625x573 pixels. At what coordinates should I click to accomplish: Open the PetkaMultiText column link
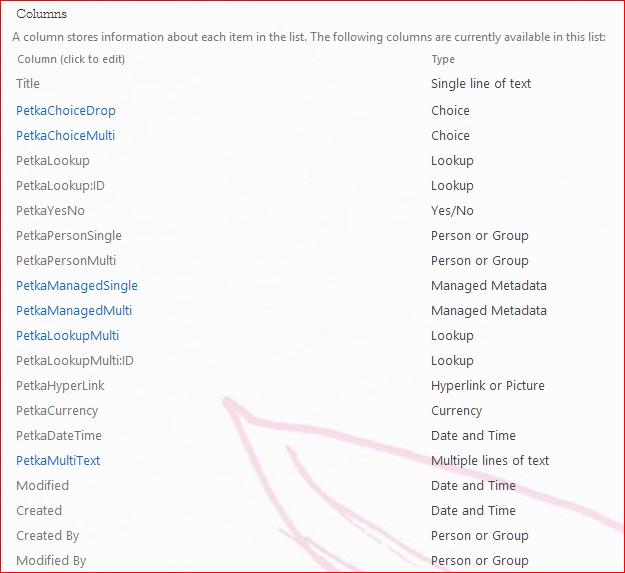tap(58, 461)
